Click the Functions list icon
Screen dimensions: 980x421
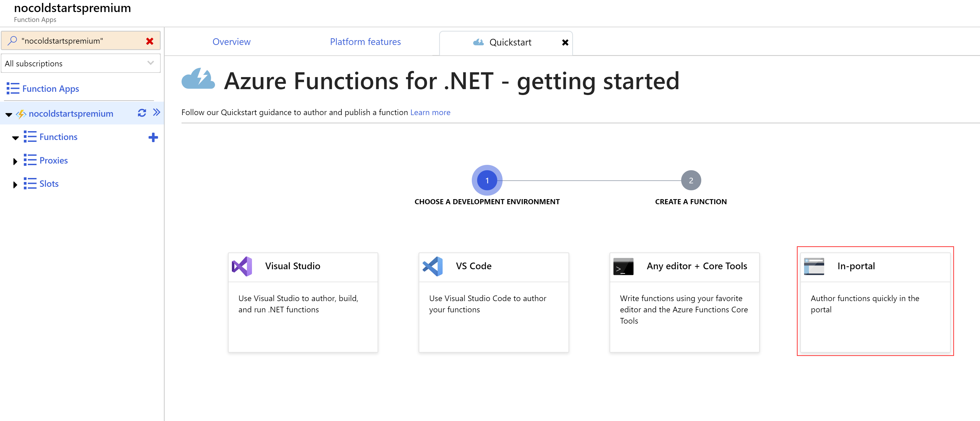30,136
